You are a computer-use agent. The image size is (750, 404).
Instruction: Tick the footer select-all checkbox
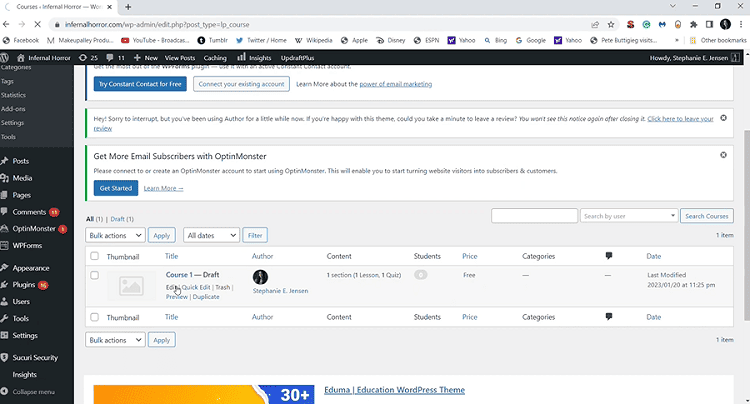tap(94, 317)
